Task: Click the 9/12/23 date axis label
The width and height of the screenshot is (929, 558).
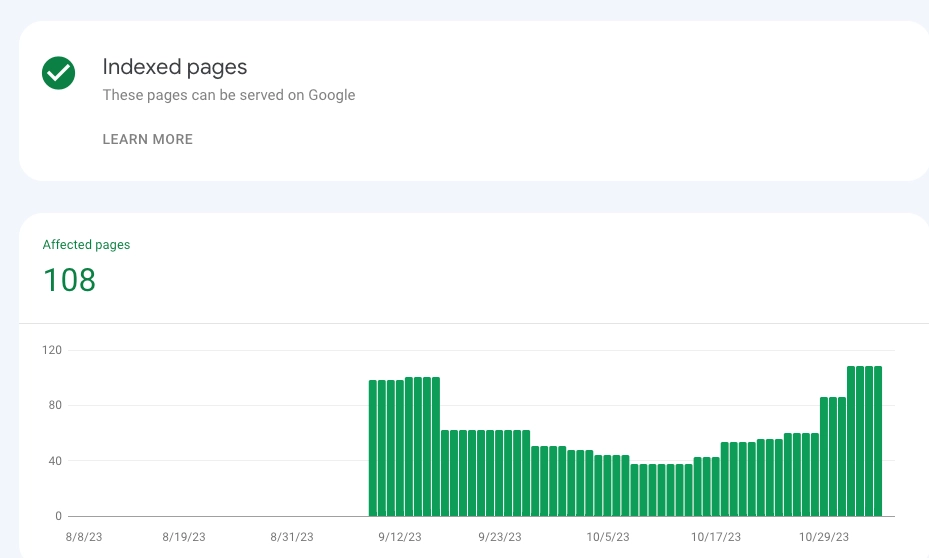Action: coord(400,537)
